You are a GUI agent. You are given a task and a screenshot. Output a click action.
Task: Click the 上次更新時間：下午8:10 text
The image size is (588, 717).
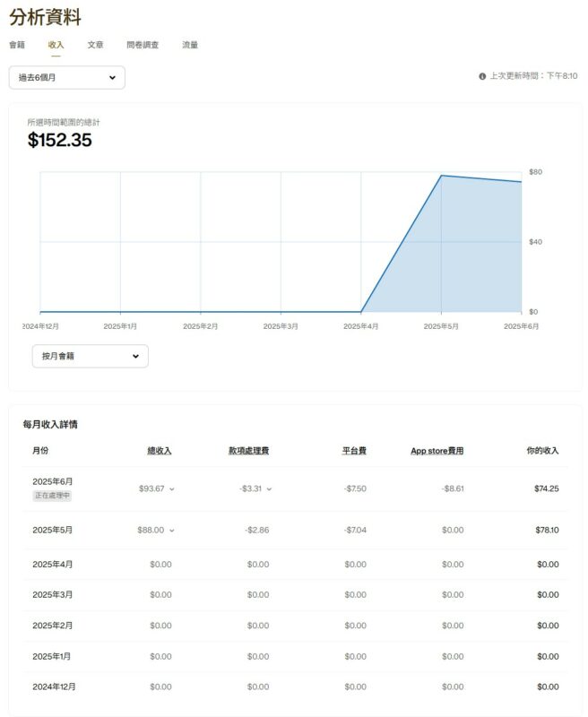point(533,76)
